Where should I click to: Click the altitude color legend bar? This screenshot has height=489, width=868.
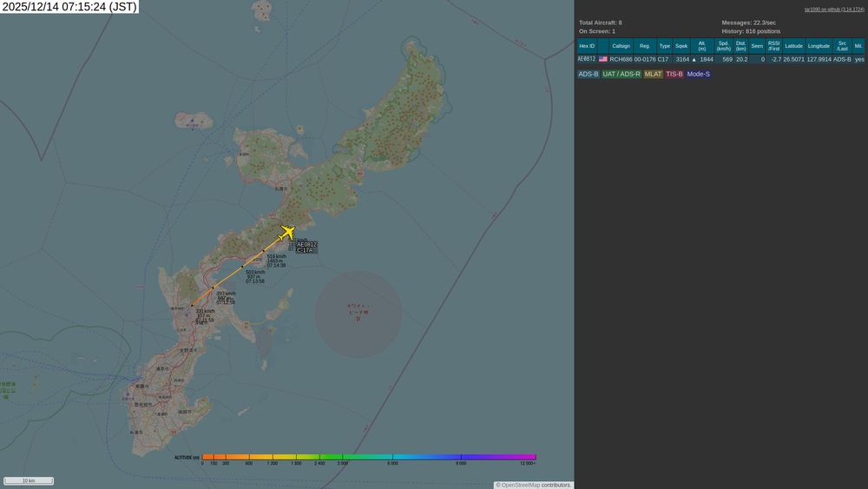click(x=369, y=458)
